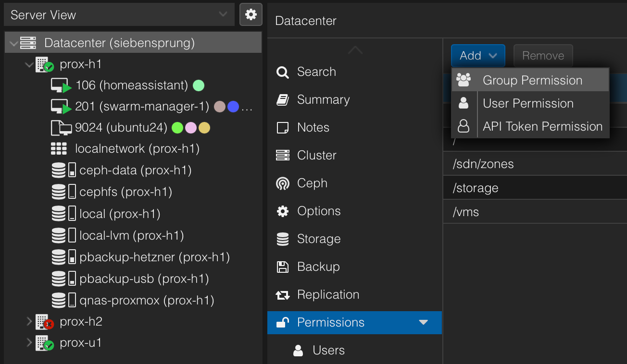Select cephfs (prox-h1) storage
The image size is (627, 364).
pos(133,192)
